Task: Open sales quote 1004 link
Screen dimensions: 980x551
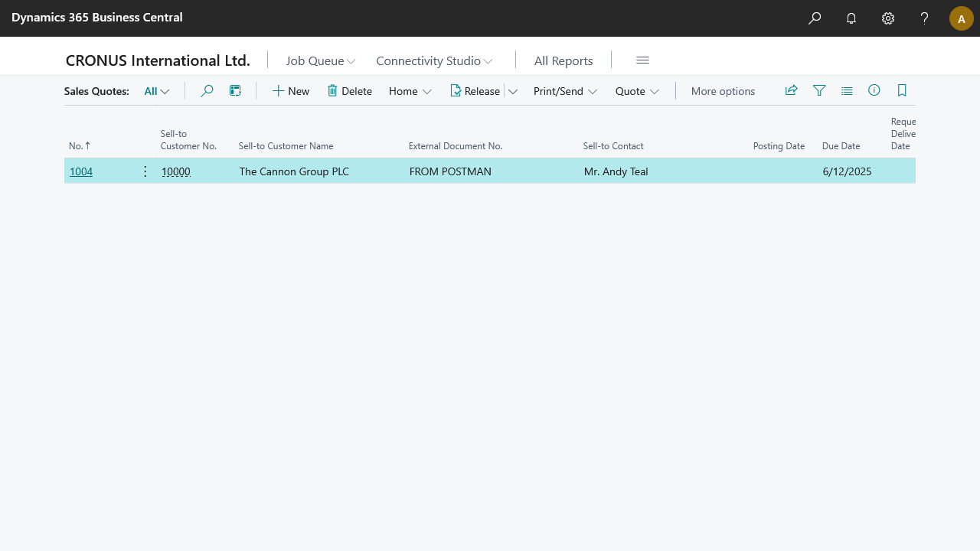Action: click(81, 171)
